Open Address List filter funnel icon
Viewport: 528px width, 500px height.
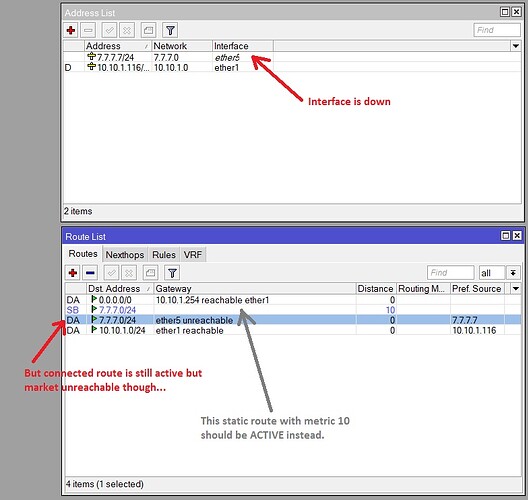pos(170,30)
